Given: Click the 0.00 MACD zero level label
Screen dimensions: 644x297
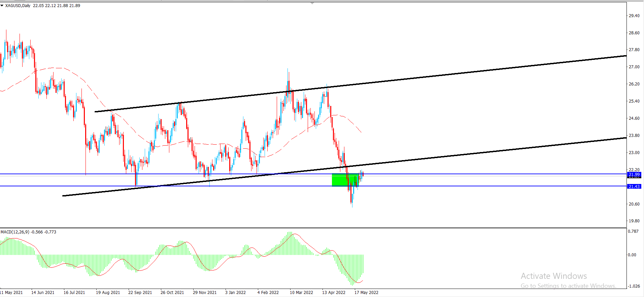Looking at the screenshot, I should (632, 255).
